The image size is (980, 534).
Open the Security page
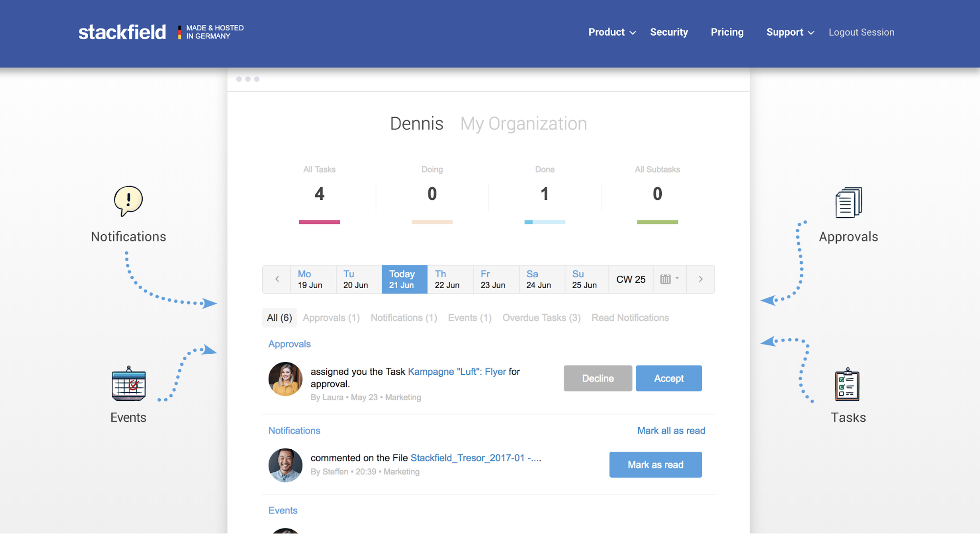pos(669,32)
